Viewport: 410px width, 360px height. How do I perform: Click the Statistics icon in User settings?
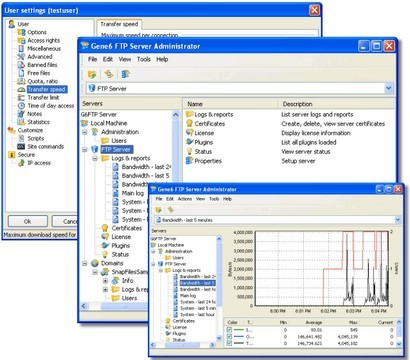click(21, 122)
